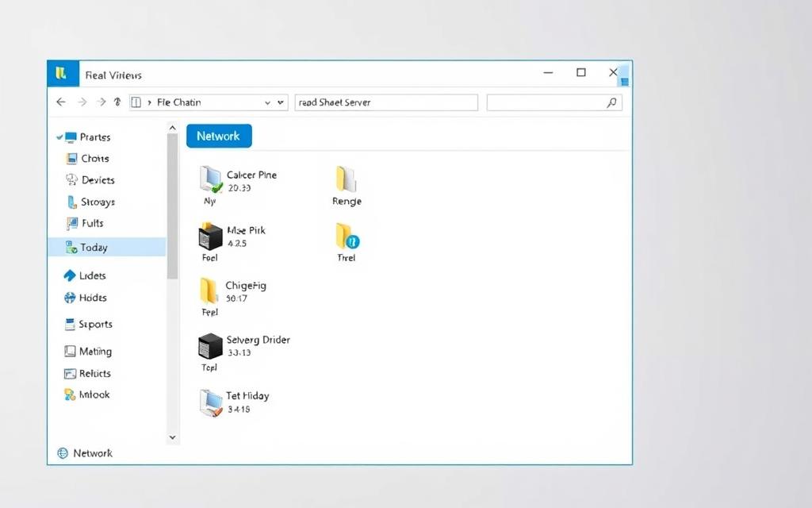Click the Network icon at the bottom
The width and height of the screenshot is (812, 508).
(x=63, y=453)
